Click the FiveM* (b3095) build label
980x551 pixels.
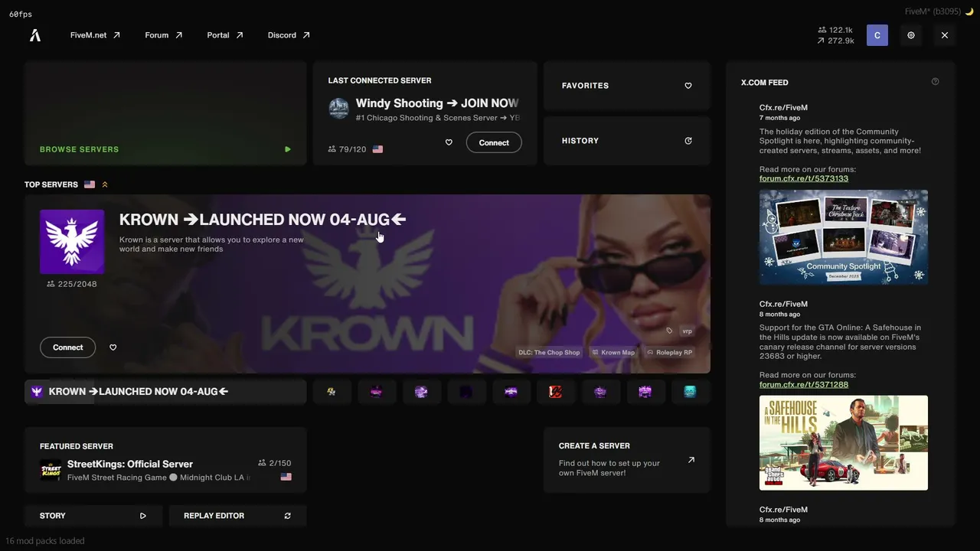click(x=933, y=11)
